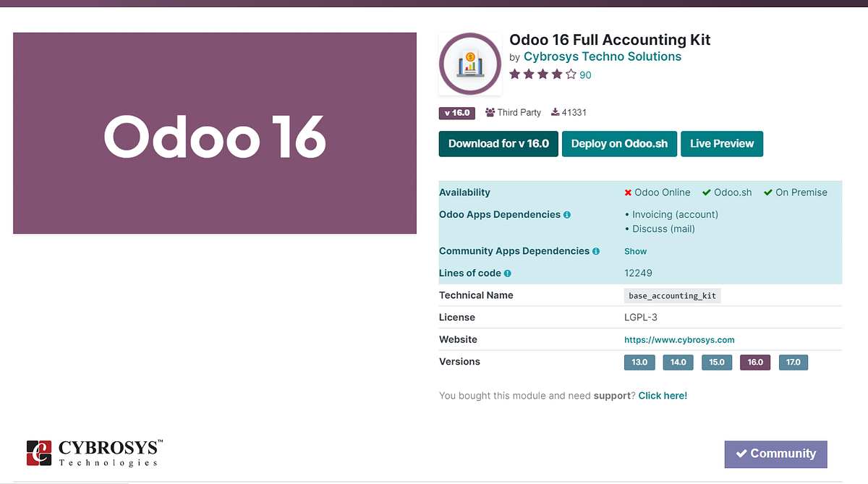Click the info icon beside Lines of code
Screen dimensions: 868x484
pyautogui.click(x=508, y=273)
